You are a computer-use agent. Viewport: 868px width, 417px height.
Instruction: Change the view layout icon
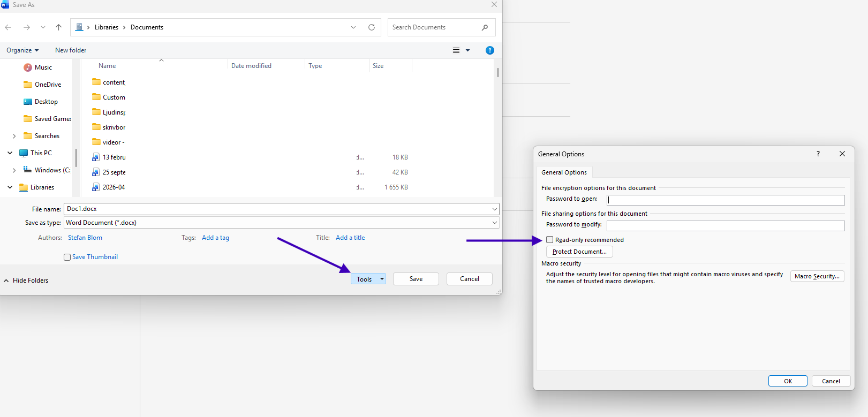(x=456, y=50)
